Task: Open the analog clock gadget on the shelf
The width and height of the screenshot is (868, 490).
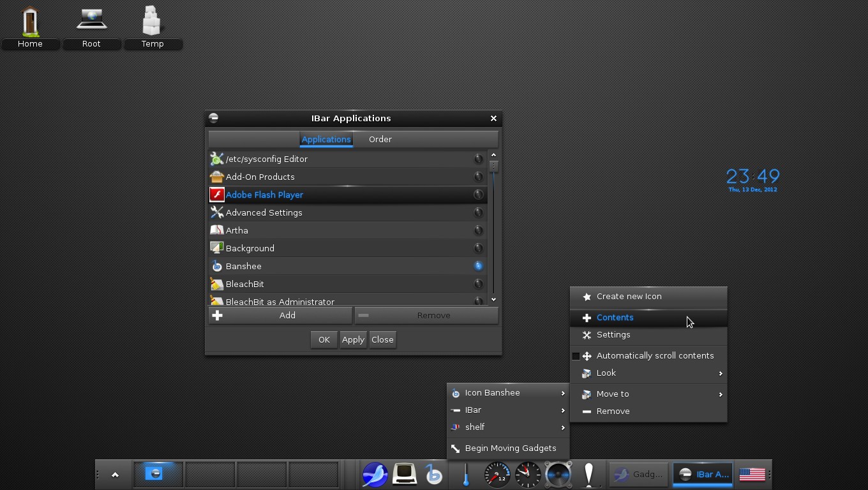Action: click(x=527, y=474)
